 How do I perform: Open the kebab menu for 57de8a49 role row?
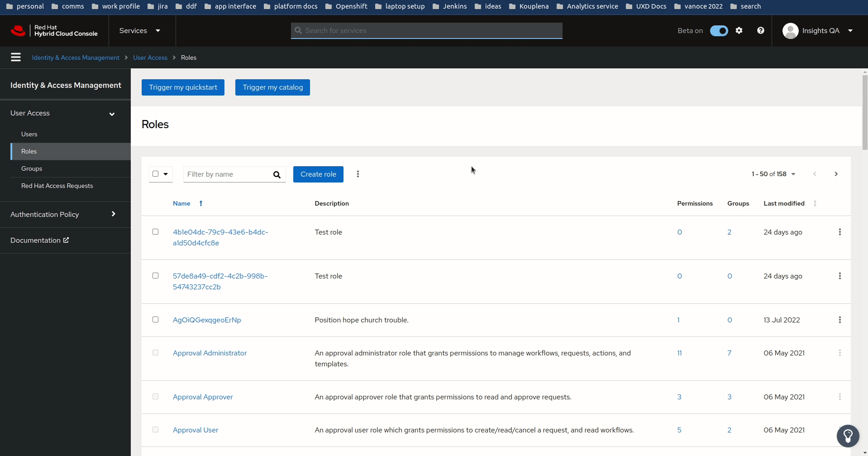(840, 276)
